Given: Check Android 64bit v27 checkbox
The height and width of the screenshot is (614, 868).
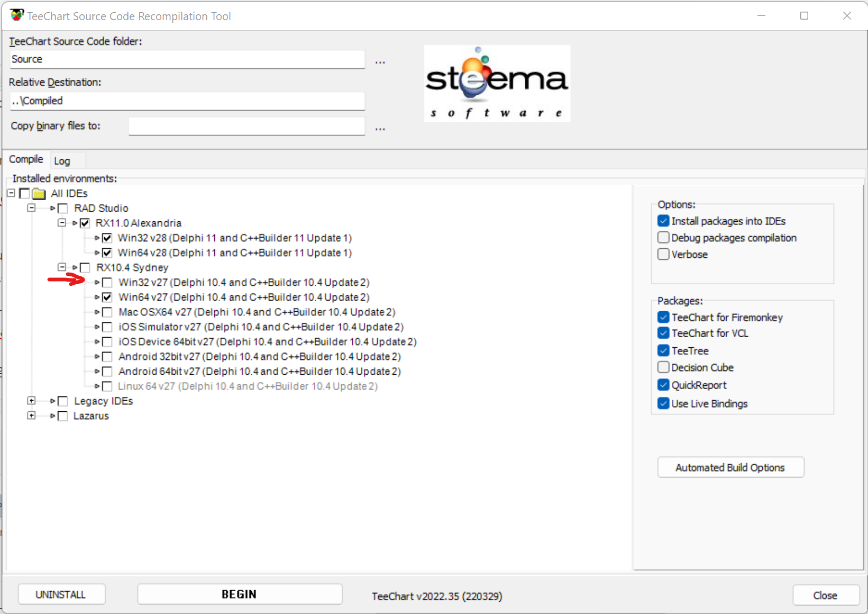Looking at the screenshot, I should tap(107, 371).
